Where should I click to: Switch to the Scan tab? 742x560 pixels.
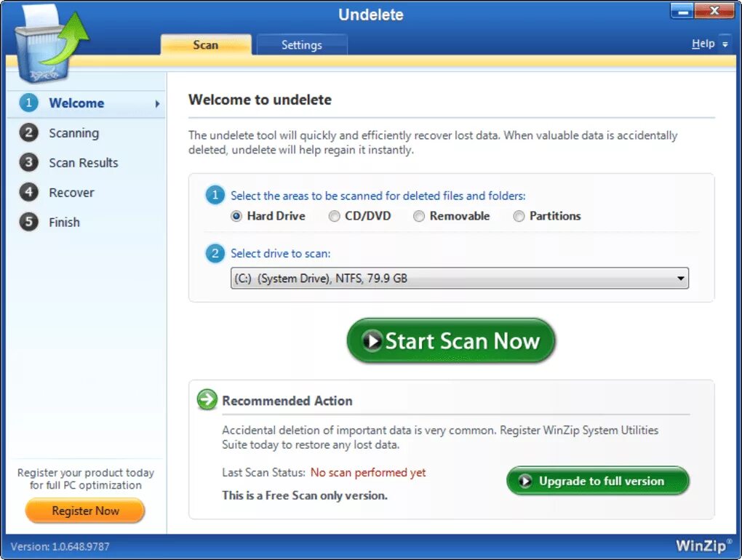tap(206, 45)
